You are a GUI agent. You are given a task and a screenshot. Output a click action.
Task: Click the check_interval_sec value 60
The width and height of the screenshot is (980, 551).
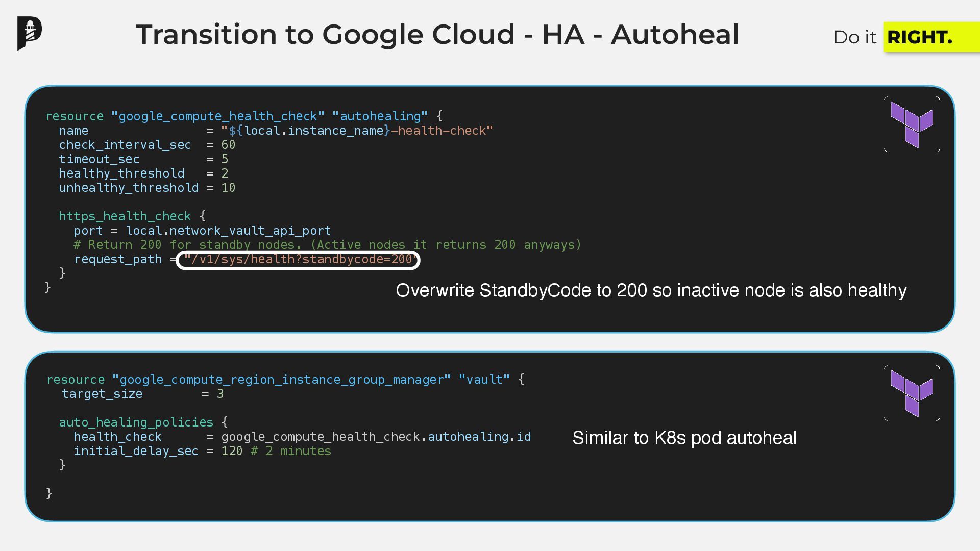pyautogui.click(x=228, y=145)
